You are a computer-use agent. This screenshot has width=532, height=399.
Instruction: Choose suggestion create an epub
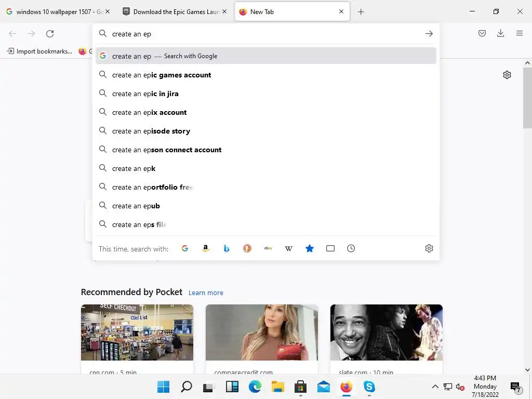click(265, 206)
